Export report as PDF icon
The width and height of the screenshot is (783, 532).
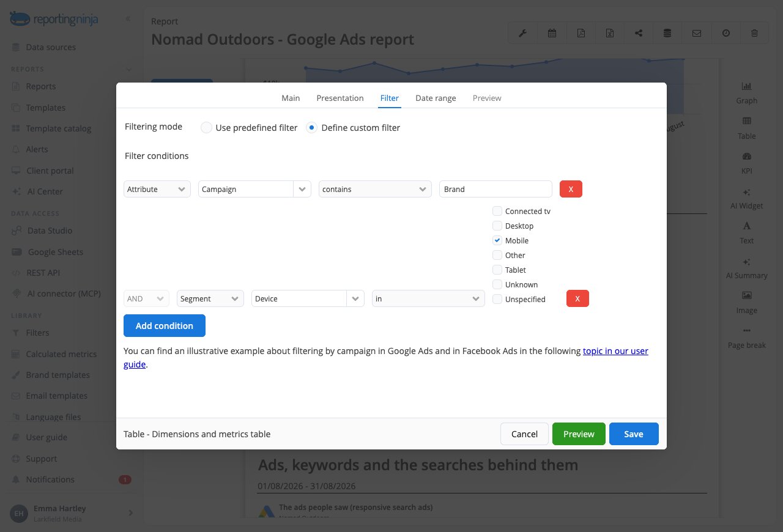(x=581, y=33)
